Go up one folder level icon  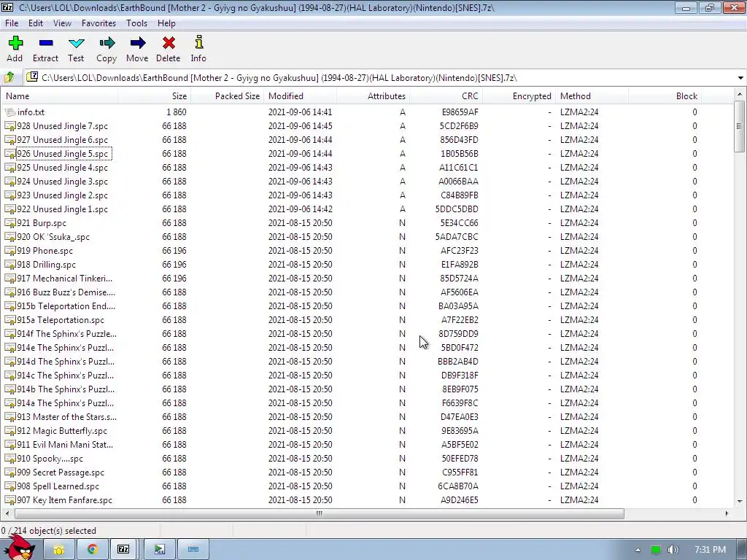pos(9,77)
